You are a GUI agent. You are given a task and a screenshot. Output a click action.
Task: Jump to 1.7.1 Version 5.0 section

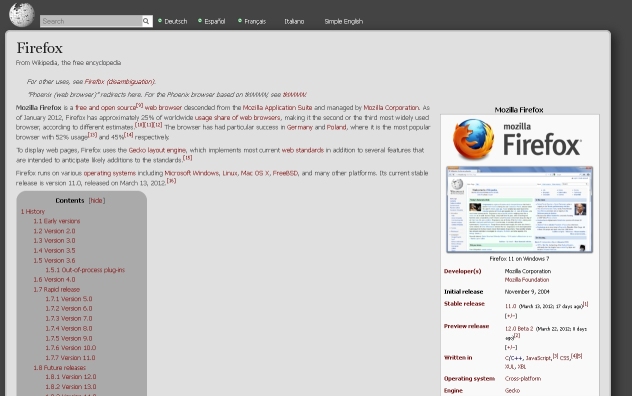tap(69, 299)
